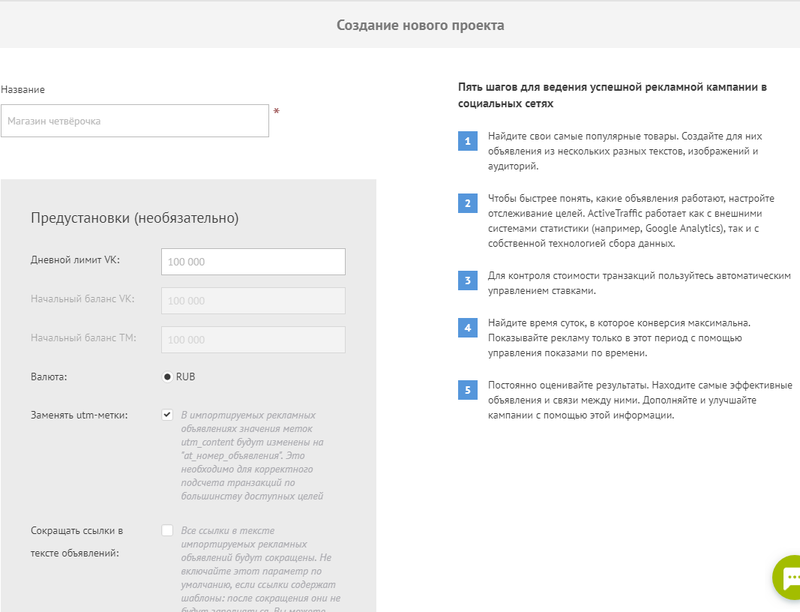Click the red required-field asterisk
The width and height of the screenshot is (800, 612).
tap(276, 112)
